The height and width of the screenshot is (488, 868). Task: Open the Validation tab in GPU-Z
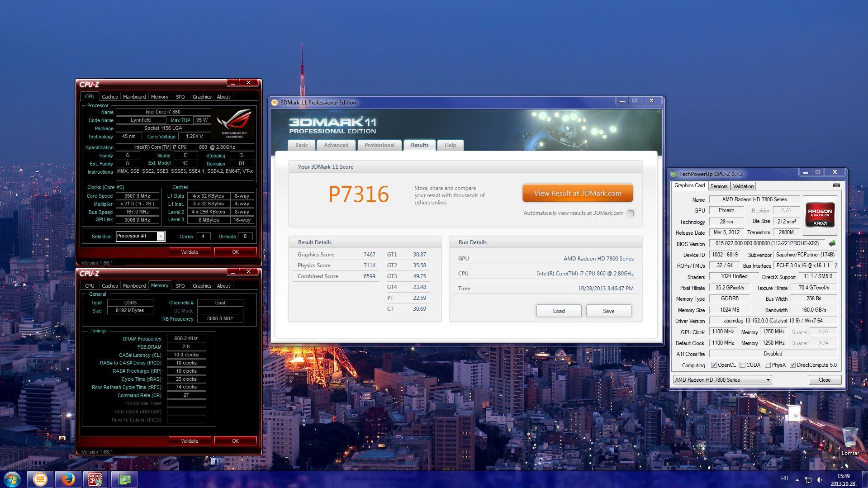pyautogui.click(x=743, y=186)
